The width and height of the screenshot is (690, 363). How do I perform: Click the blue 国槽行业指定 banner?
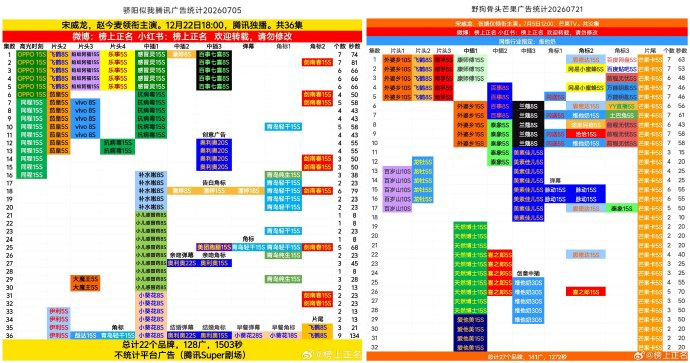(x=527, y=41)
